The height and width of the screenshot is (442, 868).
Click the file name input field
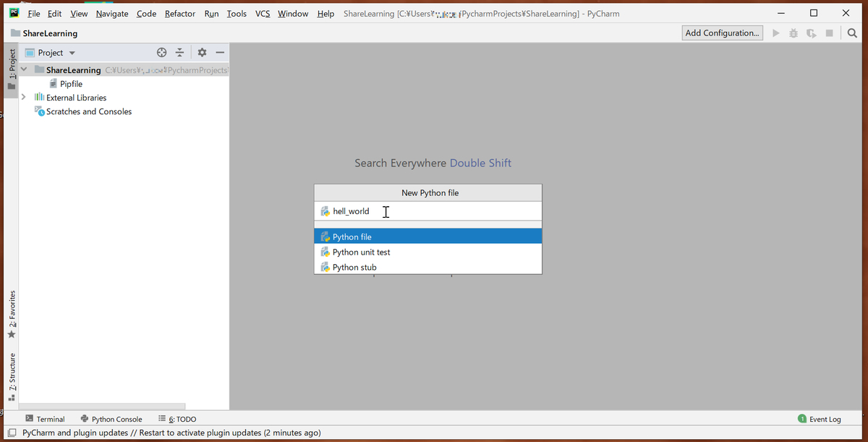428,211
